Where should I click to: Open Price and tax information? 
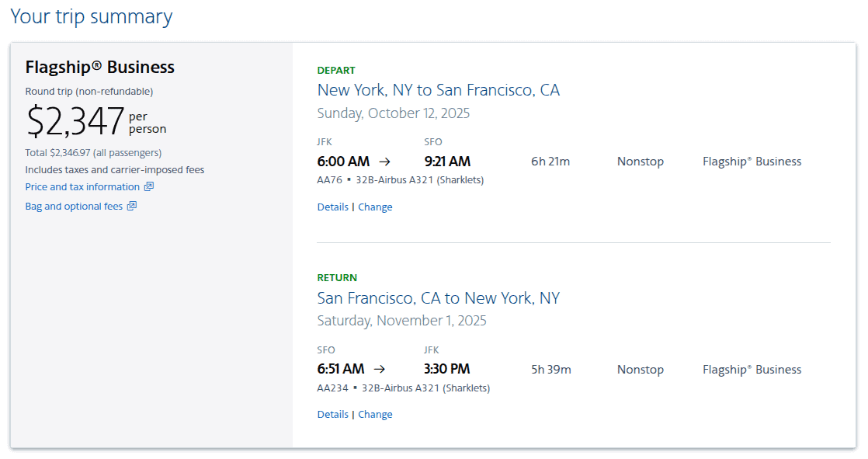tap(82, 186)
